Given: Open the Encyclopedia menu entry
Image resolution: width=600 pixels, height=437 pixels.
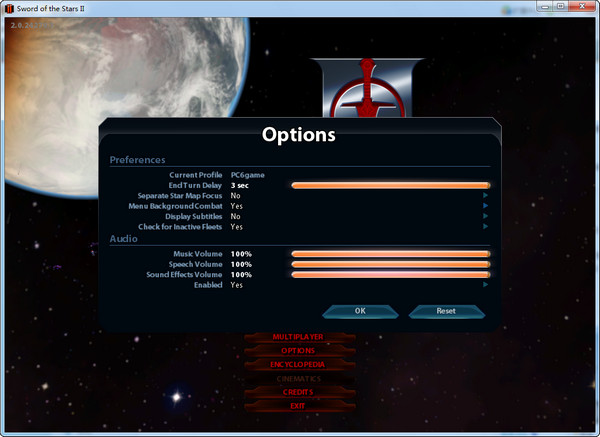Looking at the screenshot, I should 298,365.
